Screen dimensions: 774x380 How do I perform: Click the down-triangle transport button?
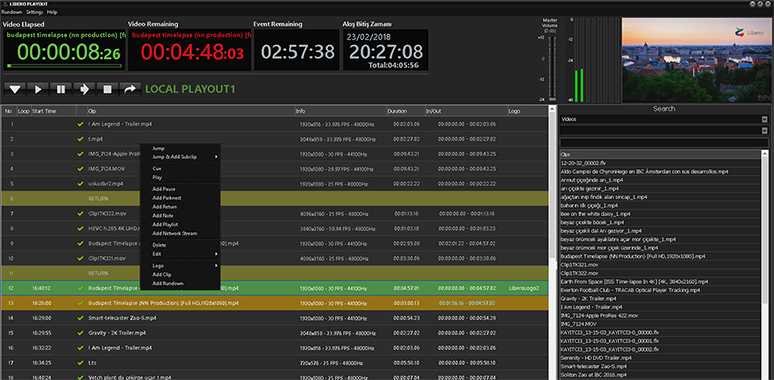[15, 89]
